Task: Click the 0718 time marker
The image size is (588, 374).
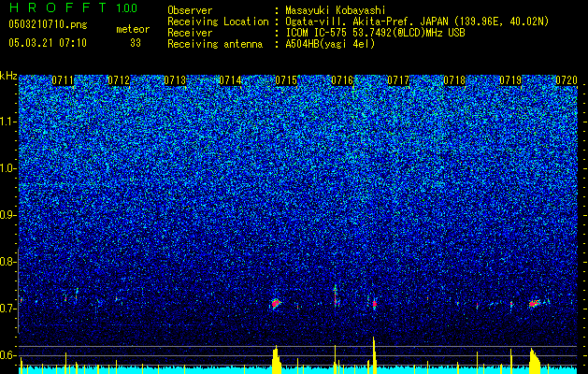Action: click(x=454, y=80)
